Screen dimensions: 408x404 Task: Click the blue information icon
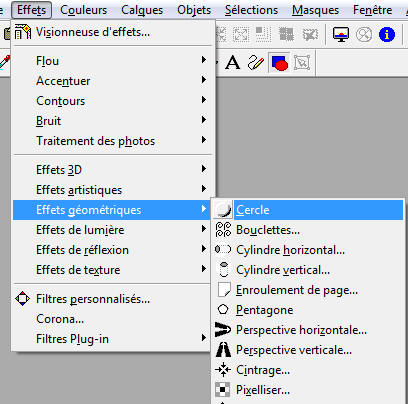(387, 34)
